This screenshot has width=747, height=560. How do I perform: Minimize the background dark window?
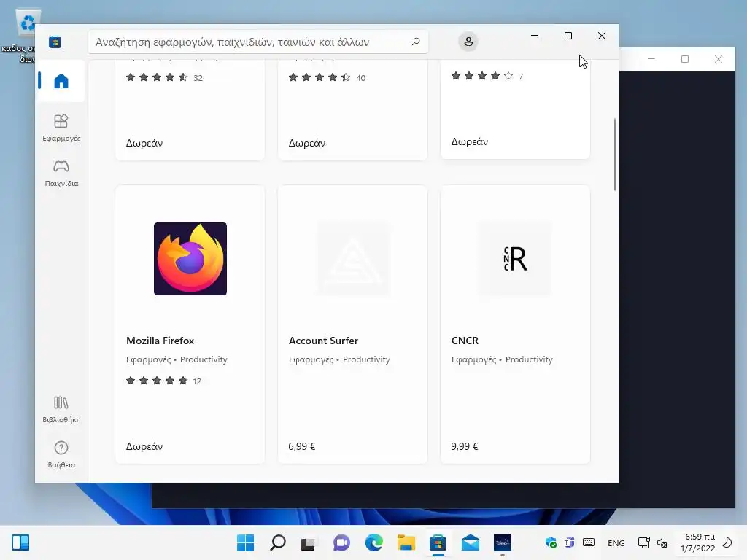(x=651, y=59)
